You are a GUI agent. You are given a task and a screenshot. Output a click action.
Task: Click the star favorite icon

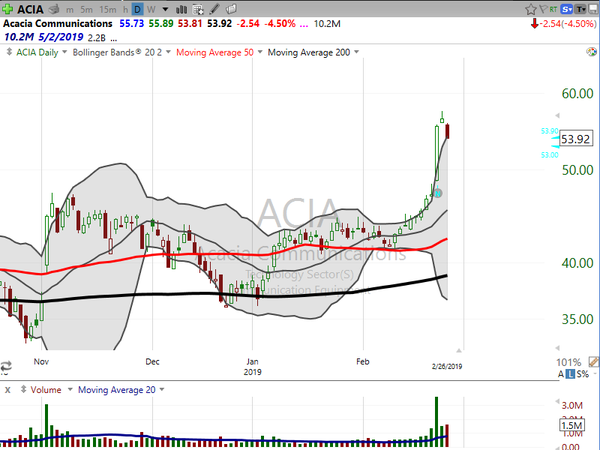pyautogui.click(x=530, y=9)
